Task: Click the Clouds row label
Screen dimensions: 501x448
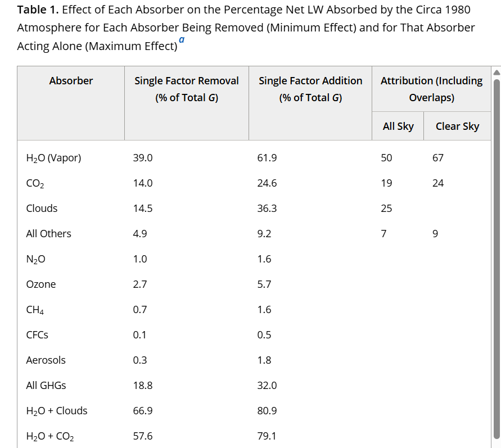Action: pos(42,209)
